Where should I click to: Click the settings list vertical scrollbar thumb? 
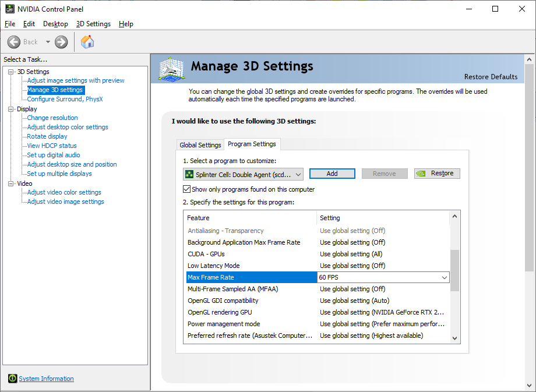pyautogui.click(x=454, y=270)
